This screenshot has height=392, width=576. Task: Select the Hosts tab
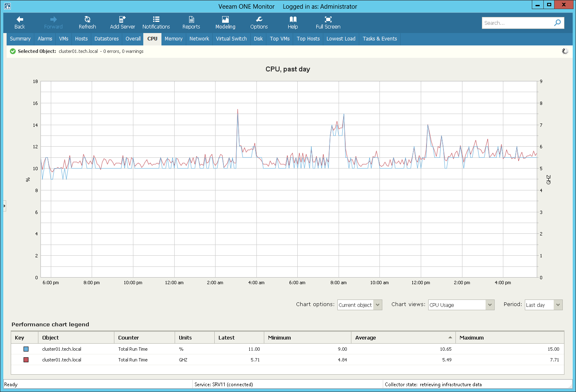[81, 39]
